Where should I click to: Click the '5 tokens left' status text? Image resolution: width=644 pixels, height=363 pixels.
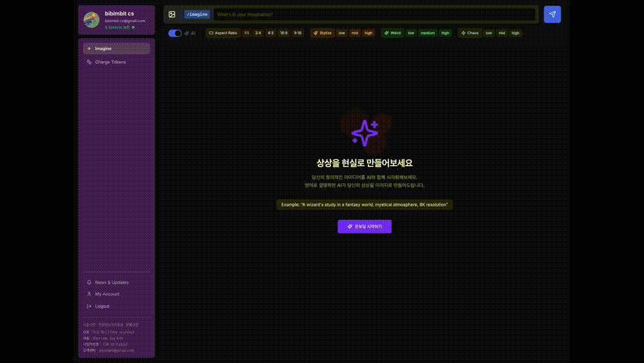point(117,28)
